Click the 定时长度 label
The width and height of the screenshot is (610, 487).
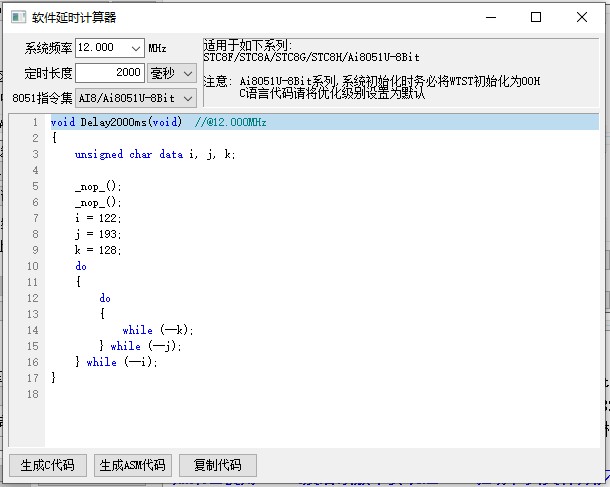(48, 73)
